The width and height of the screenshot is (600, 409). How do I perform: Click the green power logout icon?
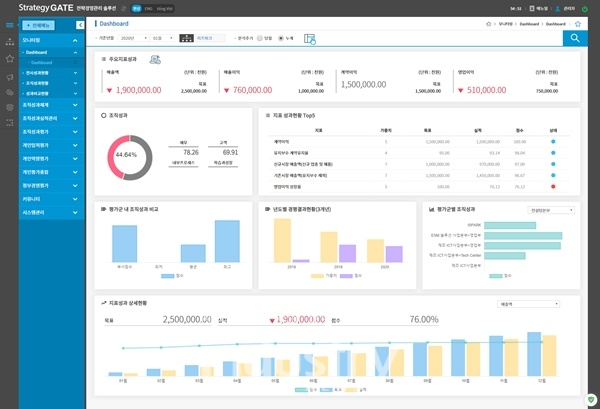(585, 8)
